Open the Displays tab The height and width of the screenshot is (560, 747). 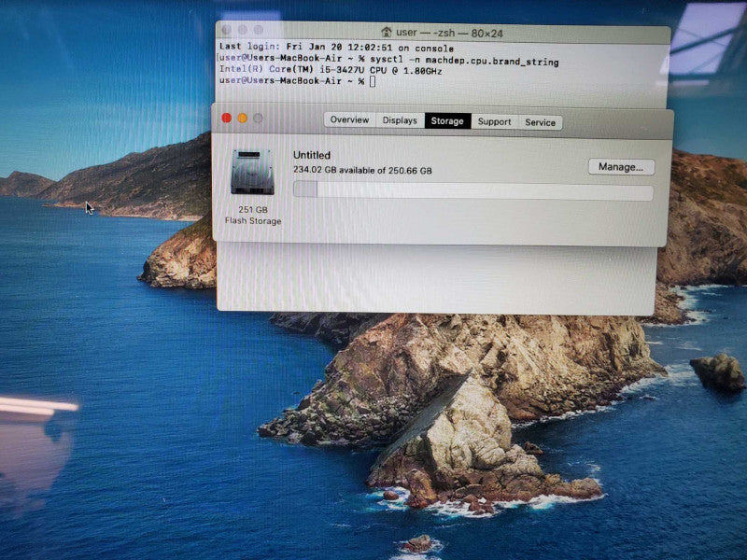click(400, 120)
